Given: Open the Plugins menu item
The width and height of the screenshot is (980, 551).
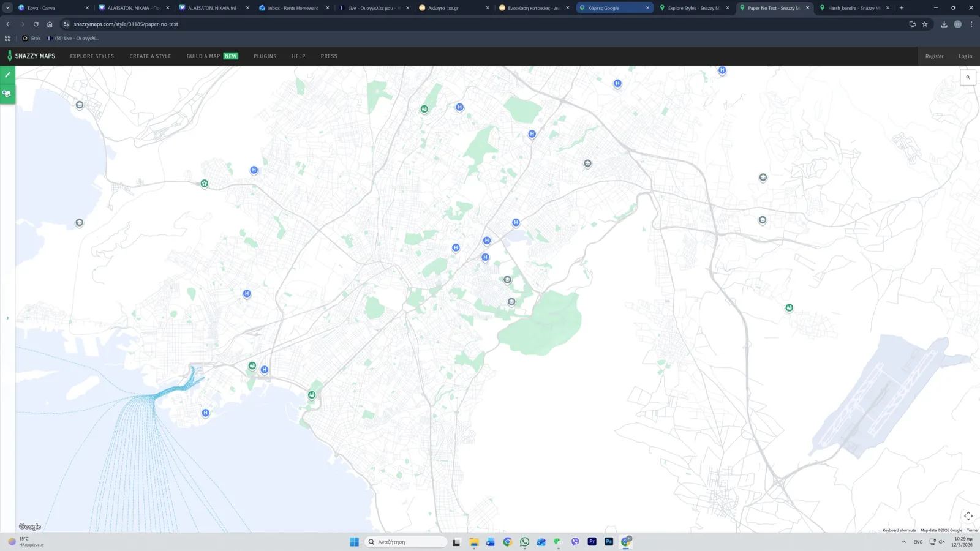Looking at the screenshot, I should [x=265, y=56].
